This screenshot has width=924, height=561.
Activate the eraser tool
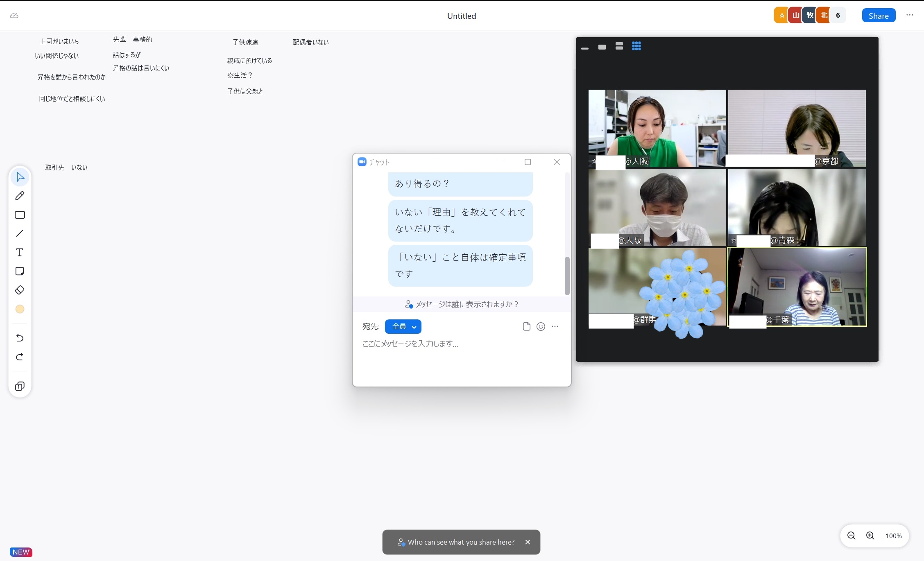[x=20, y=290]
